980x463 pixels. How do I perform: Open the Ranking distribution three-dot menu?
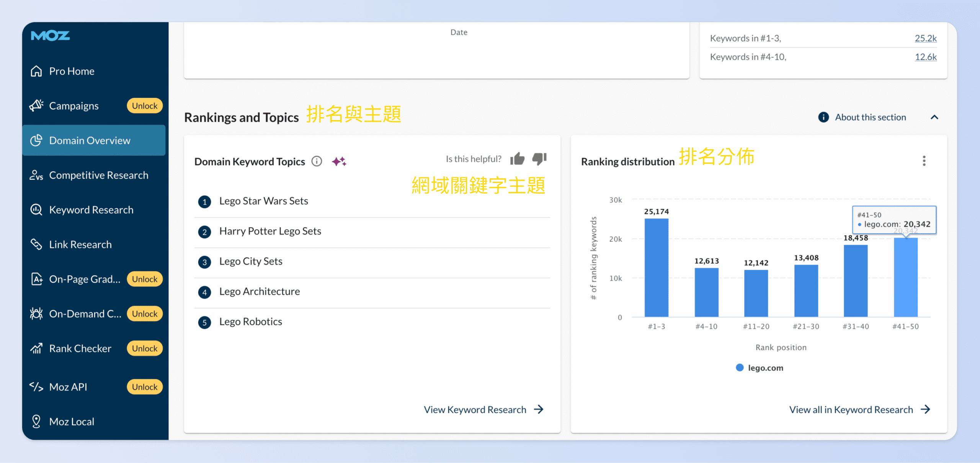pyautogui.click(x=924, y=161)
